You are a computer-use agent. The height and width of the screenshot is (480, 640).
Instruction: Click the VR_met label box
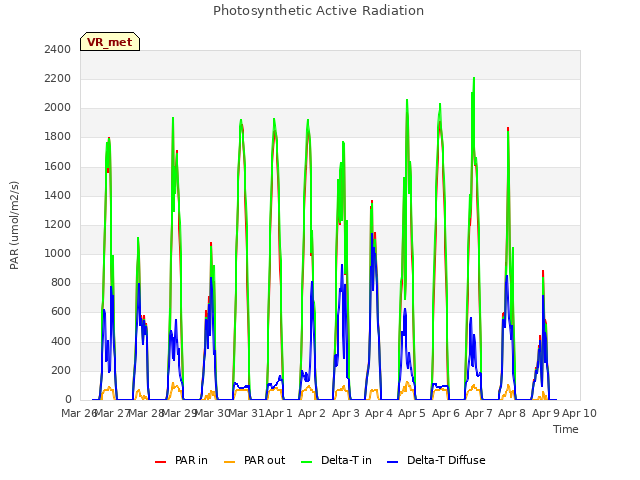point(110,42)
